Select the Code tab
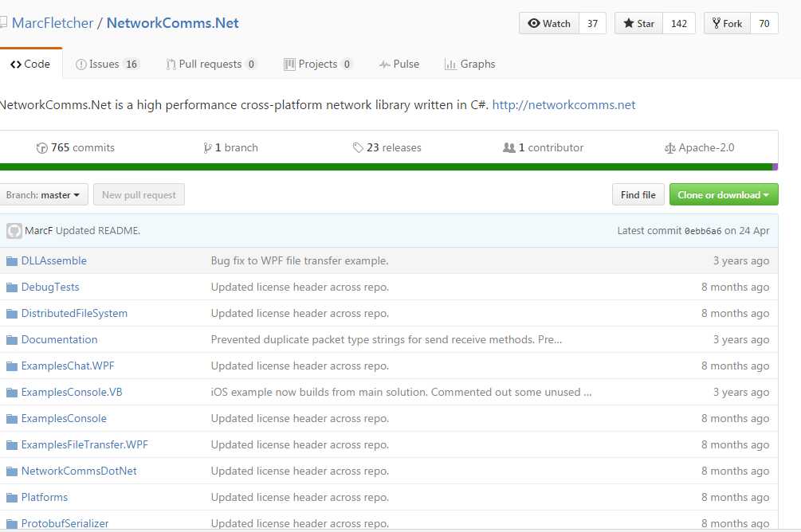The image size is (801, 532). (30, 64)
